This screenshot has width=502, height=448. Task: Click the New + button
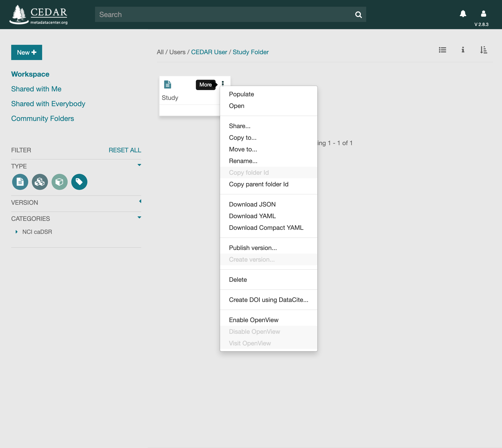pos(27,52)
